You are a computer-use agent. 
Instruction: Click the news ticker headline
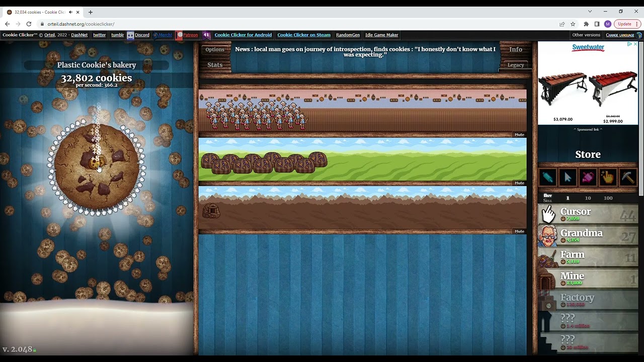[365, 52]
